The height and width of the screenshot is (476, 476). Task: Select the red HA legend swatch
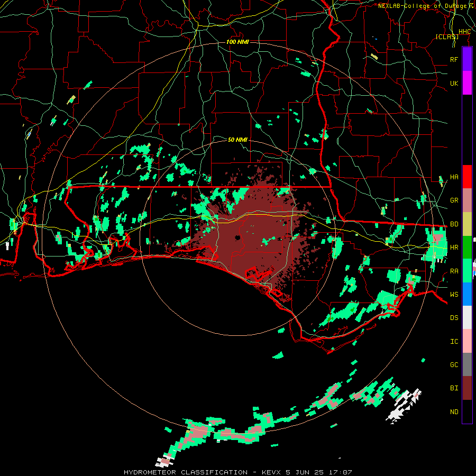pos(467,177)
